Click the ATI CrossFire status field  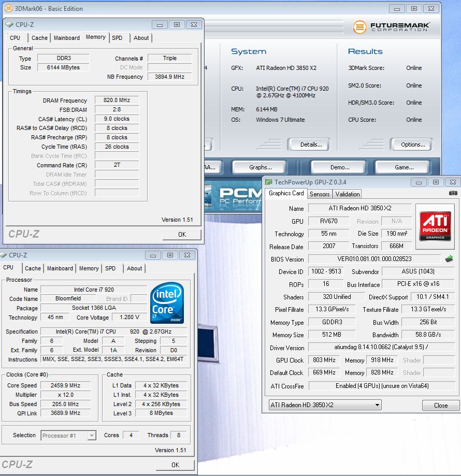point(382,386)
